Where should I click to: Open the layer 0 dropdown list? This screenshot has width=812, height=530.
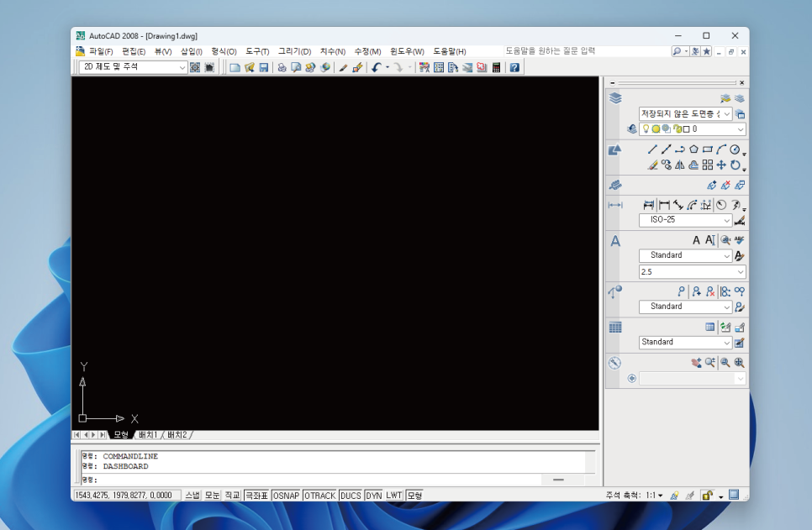pos(693,129)
